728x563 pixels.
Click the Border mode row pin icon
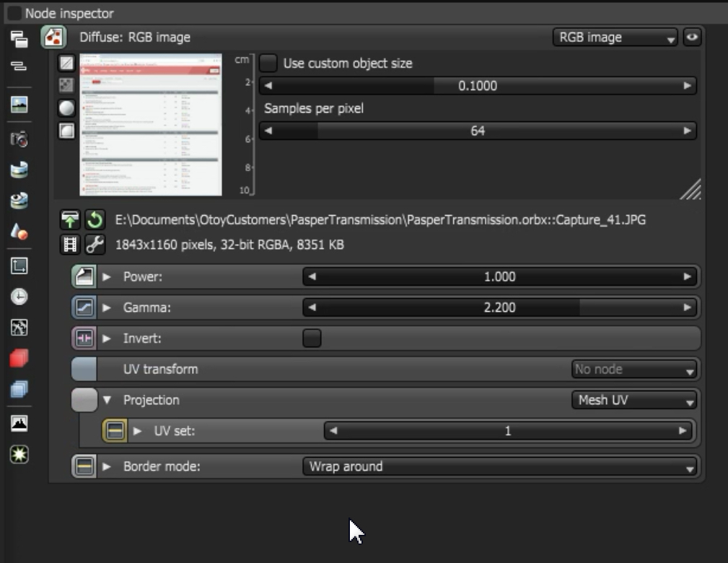84,466
